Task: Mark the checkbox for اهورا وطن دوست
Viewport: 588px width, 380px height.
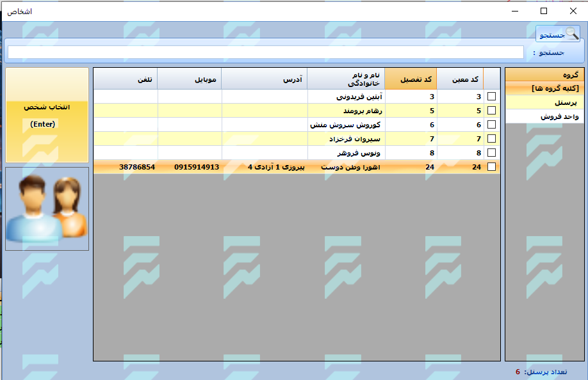Action: click(x=491, y=167)
